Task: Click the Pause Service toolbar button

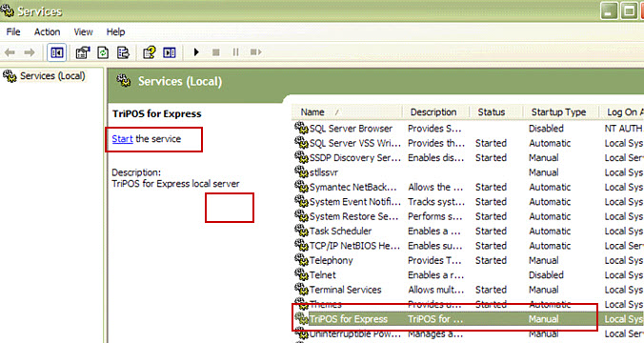Action: 235,52
